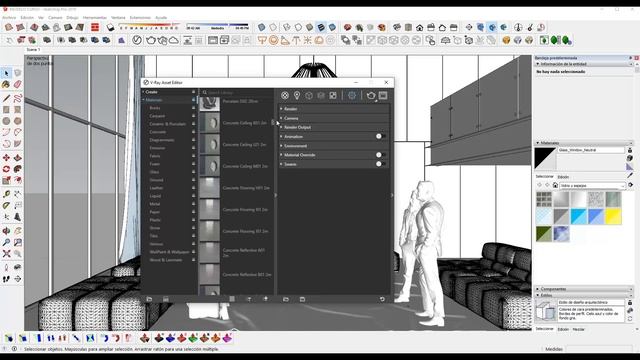Click revert-to-default icon at Asset Editor bottom right
Screen dimensions: 640x360
pos(382,299)
